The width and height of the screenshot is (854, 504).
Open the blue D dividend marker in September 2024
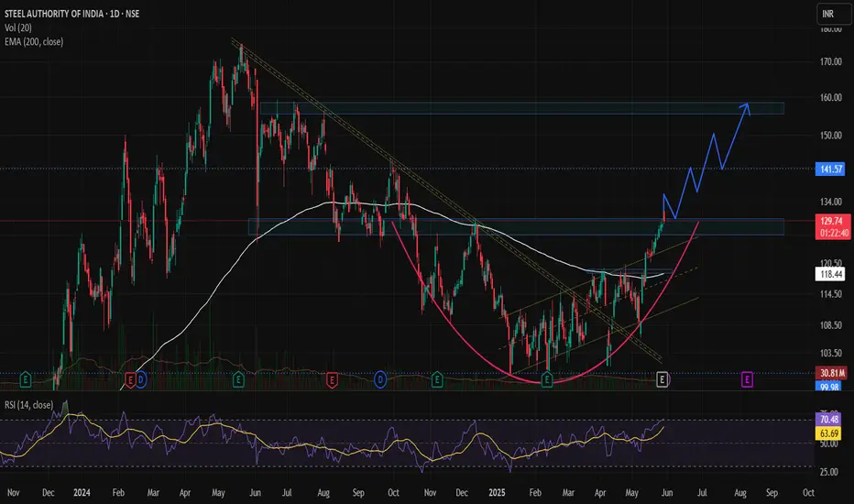380,379
